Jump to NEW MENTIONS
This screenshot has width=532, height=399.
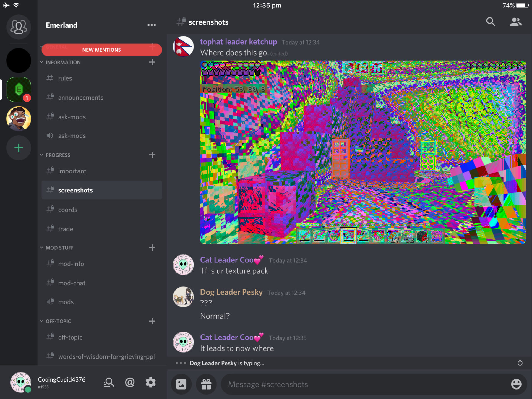point(102,50)
